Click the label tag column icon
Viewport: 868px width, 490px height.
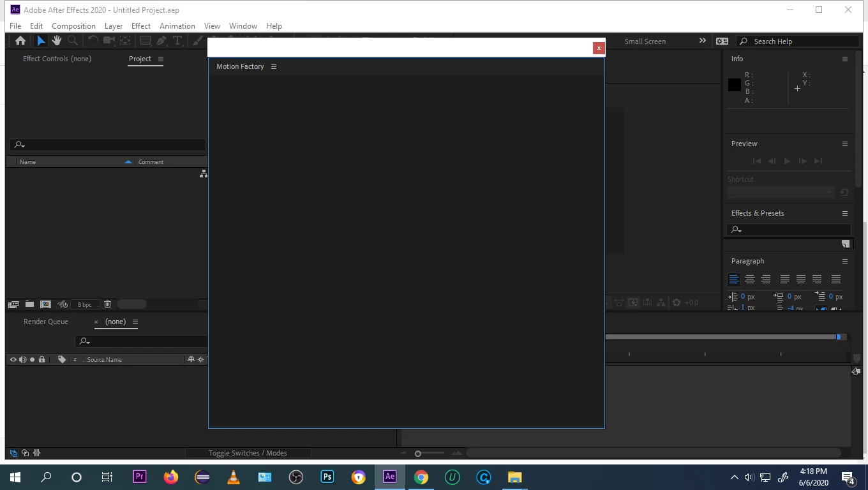pos(62,359)
